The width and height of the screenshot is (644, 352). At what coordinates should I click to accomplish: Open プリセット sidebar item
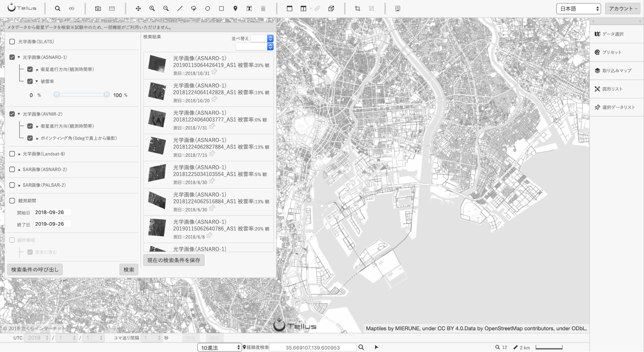[x=617, y=52]
